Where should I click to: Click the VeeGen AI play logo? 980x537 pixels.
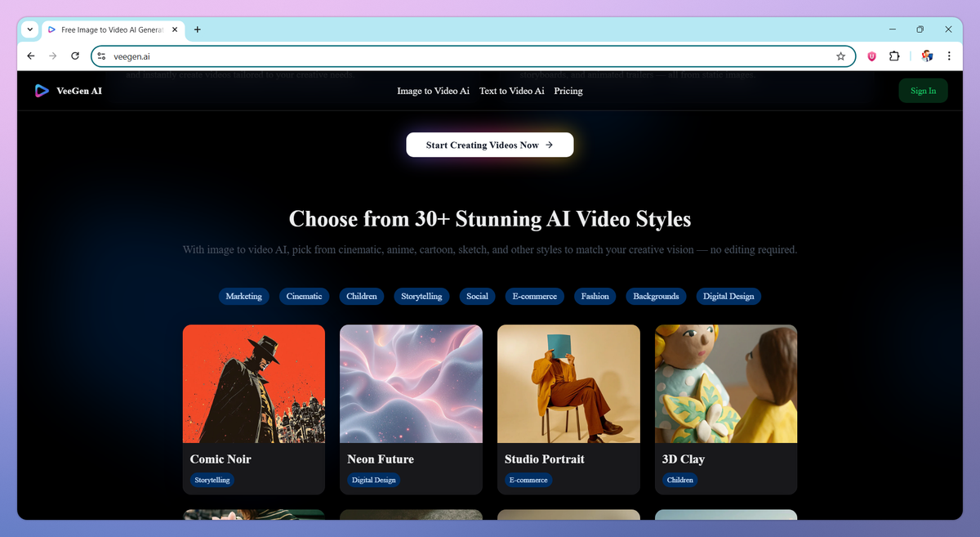point(42,91)
